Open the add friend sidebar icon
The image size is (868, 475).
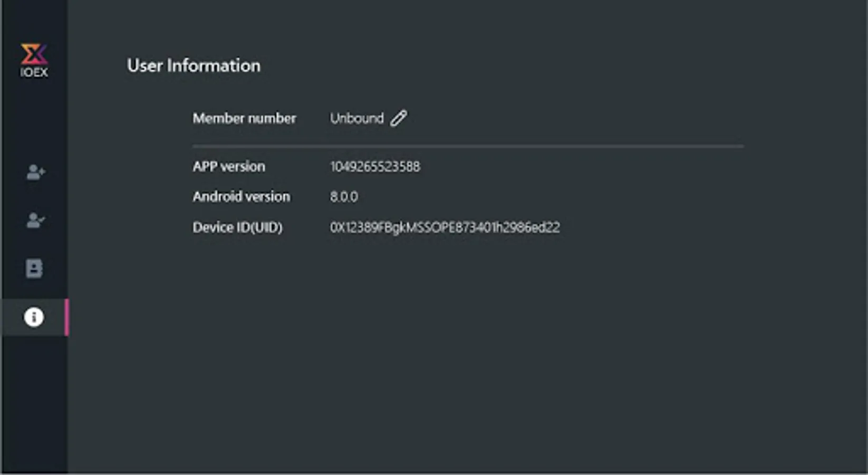(35, 172)
